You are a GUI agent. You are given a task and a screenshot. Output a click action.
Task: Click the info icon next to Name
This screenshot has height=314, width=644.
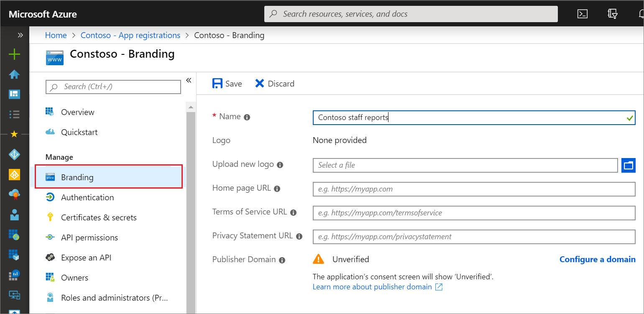[247, 117]
